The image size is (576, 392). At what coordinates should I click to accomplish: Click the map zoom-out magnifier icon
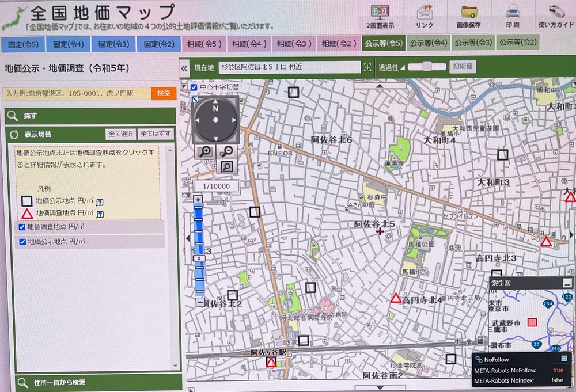pos(226,151)
